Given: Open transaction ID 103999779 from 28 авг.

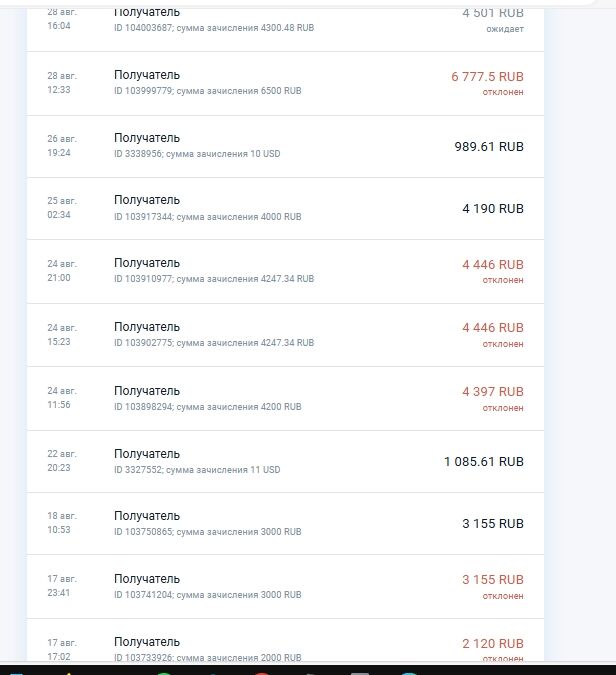Looking at the screenshot, I should pyautogui.click(x=207, y=91).
